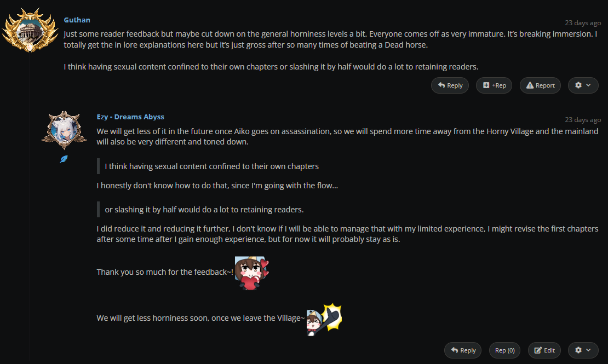Open Ezy - Dreams Abyss profile link
Viewport: 608px width, 364px height.
point(130,117)
